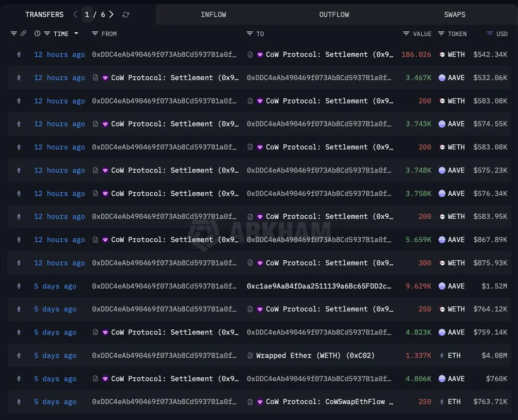
Task: Click WETH token in $542.34K row
Action: click(456, 54)
